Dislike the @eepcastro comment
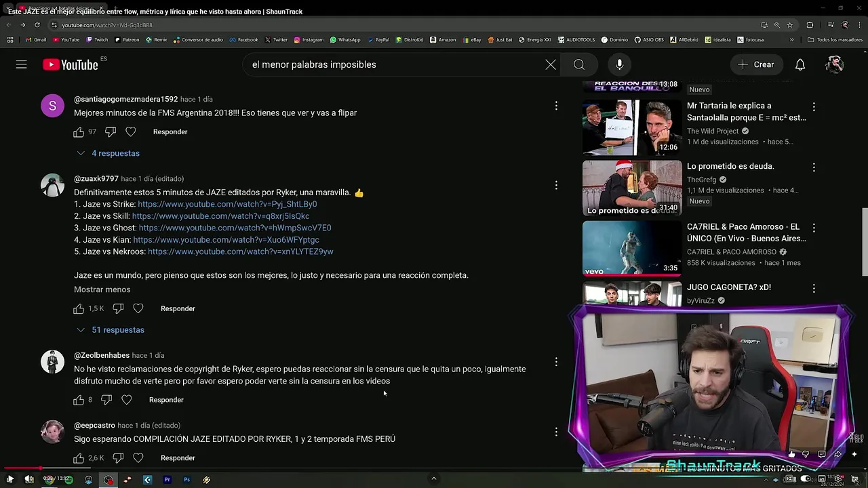The width and height of the screenshot is (868, 488). (117, 458)
